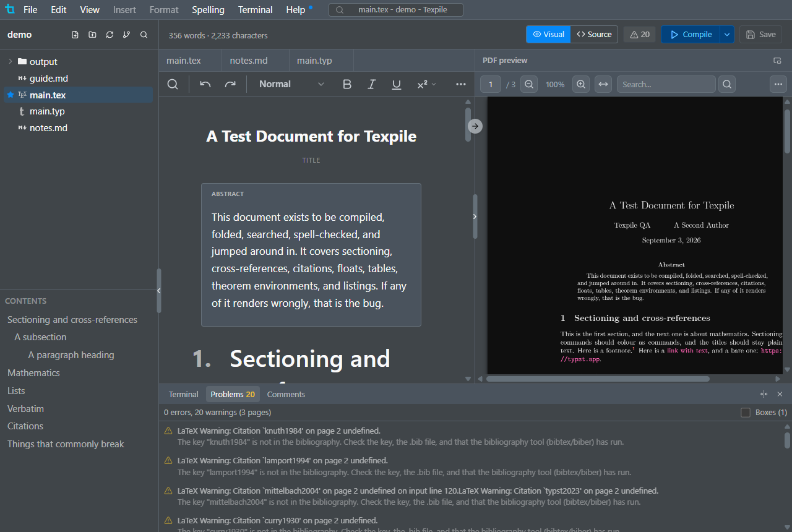The width and height of the screenshot is (792, 532).
Task: Open find in editor toolbar
Action: pos(173,84)
